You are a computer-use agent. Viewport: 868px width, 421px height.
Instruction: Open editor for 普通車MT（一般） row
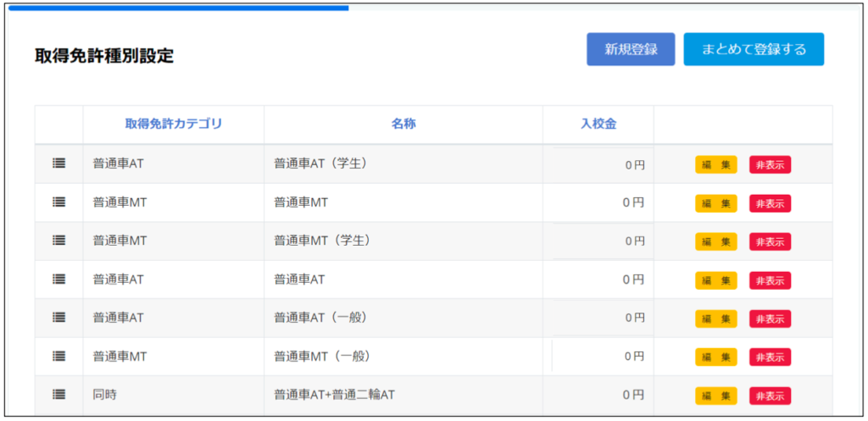point(716,357)
